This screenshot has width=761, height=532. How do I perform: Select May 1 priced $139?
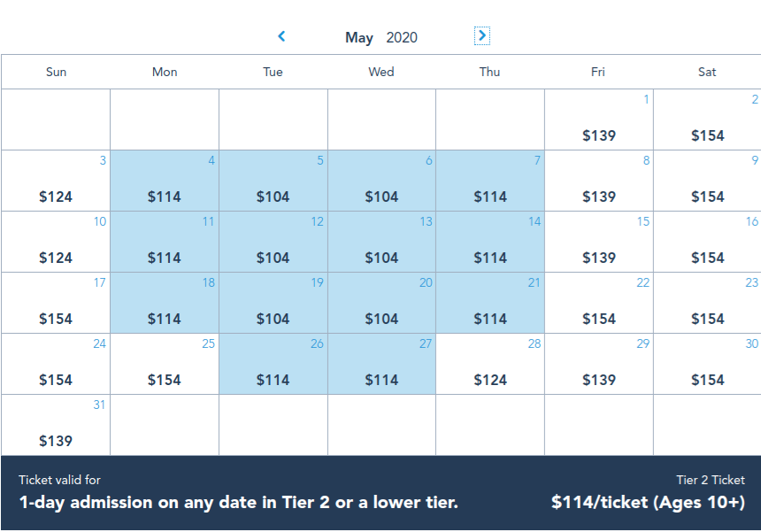point(599,120)
